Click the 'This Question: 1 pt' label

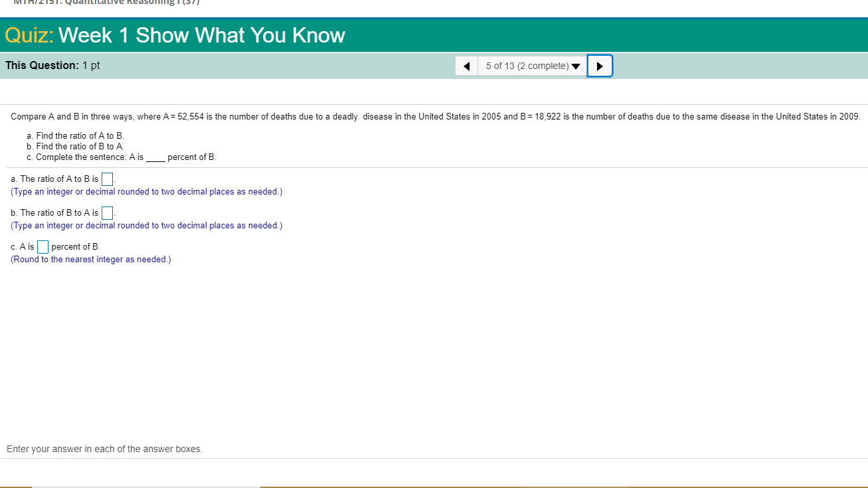pyautogui.click(x=52, y=66)
